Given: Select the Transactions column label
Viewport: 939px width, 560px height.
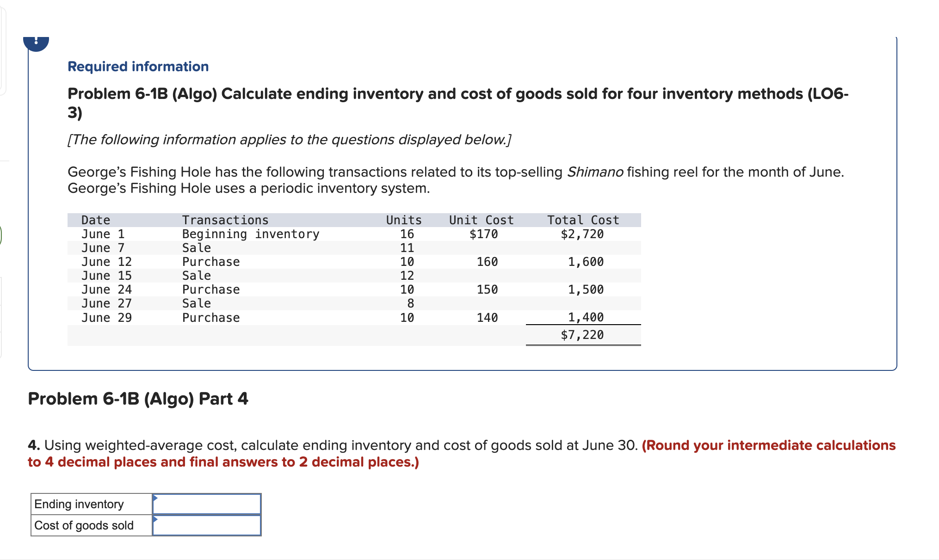Looking at the screenshot, I should 225,220.
